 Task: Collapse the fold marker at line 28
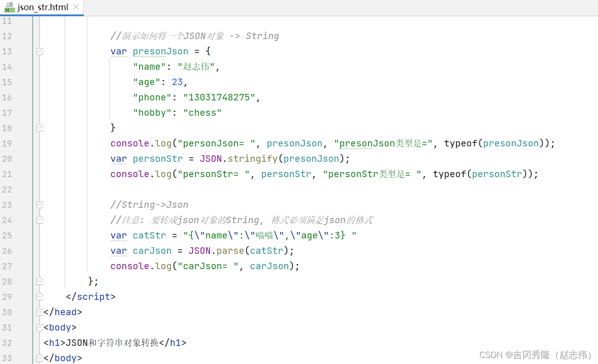[x=40, y=281]
